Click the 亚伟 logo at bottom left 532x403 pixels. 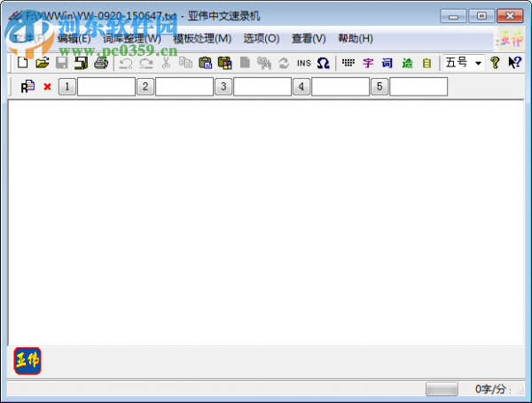(x=27, y=360)
